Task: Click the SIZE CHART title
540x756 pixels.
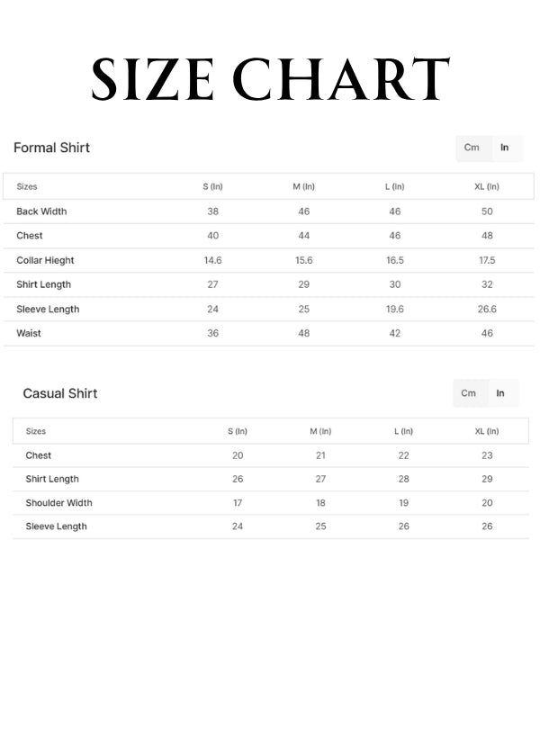Action: pyautogui.click(x=270, y=79)
